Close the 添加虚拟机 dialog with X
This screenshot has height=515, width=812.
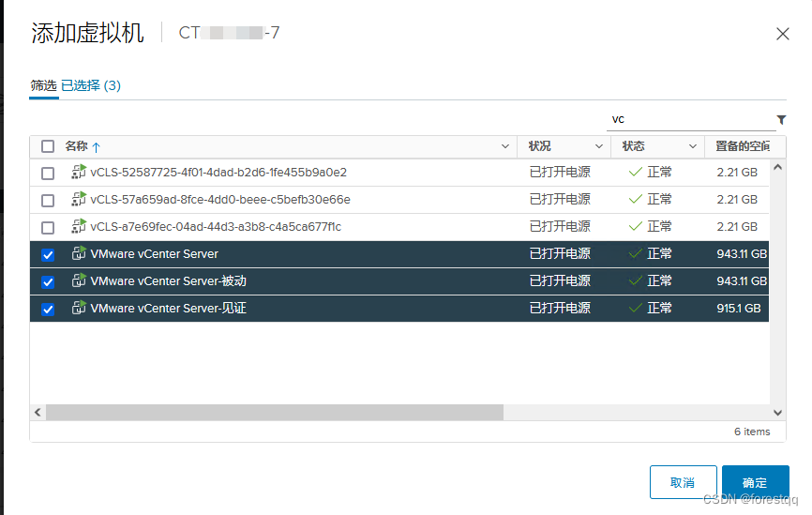tap(783, 34)
